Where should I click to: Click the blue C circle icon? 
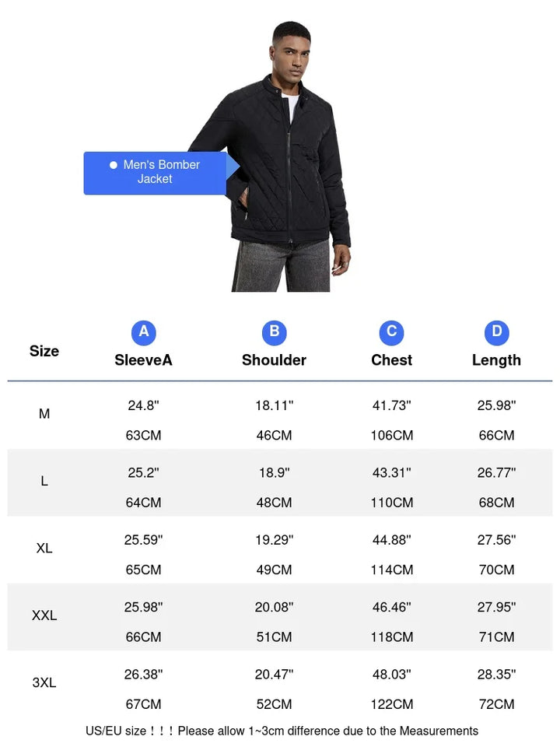click(x=391, y=333)
